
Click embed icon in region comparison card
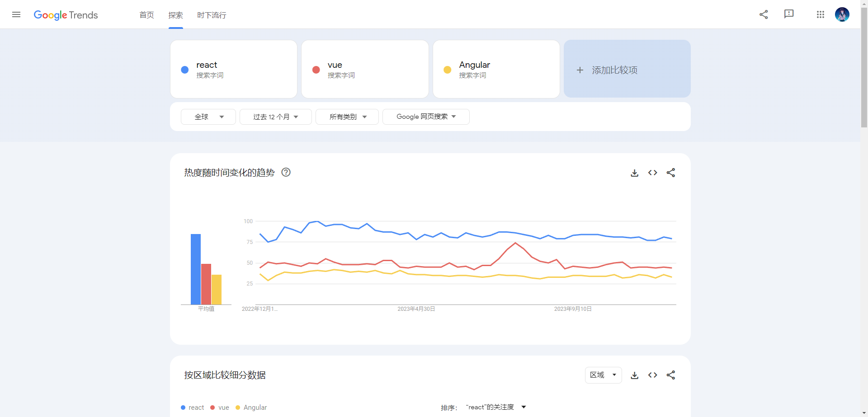coord(652,375)
